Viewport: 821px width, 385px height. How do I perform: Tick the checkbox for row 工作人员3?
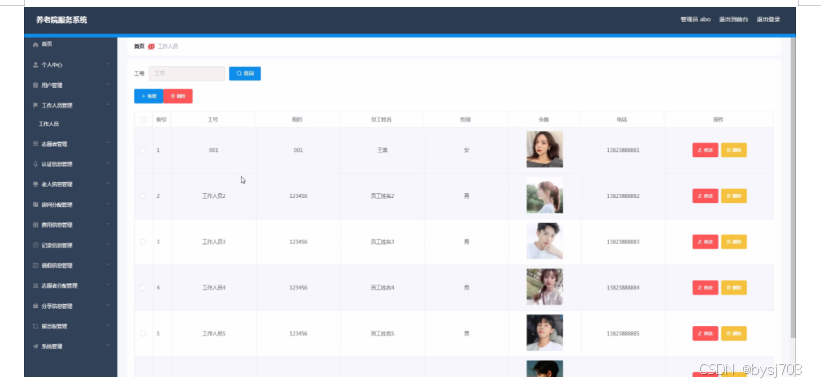(143, 242)
